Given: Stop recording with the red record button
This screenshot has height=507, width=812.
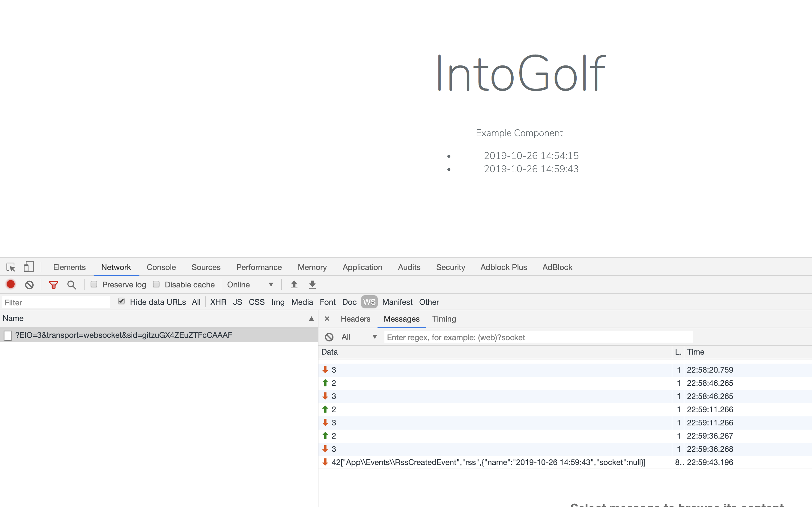Looking at the screenshot, I should point(11,284).
